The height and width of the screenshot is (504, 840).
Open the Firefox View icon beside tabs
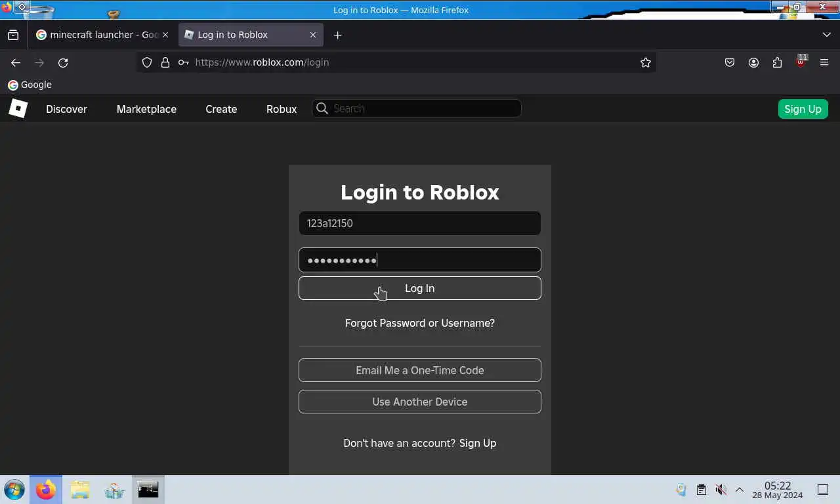point(13,35)
